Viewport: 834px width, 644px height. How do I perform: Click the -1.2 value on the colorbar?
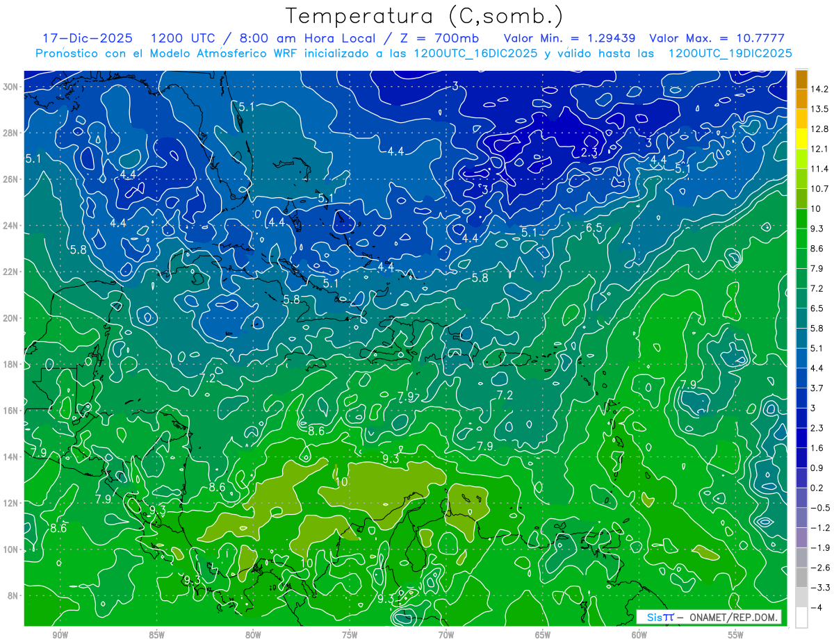pos(819,527)
